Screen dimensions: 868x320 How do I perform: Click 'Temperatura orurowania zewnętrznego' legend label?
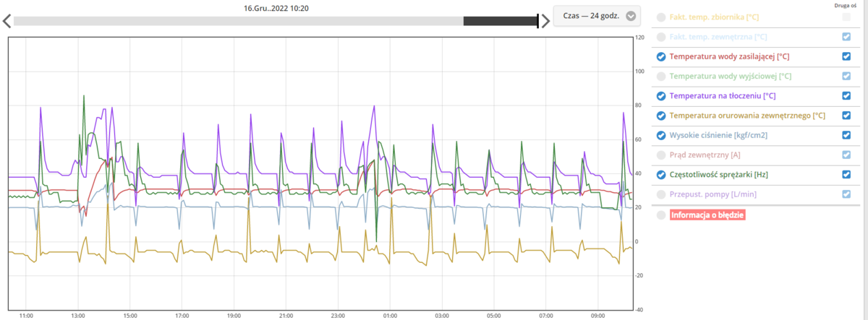(747, 116)
